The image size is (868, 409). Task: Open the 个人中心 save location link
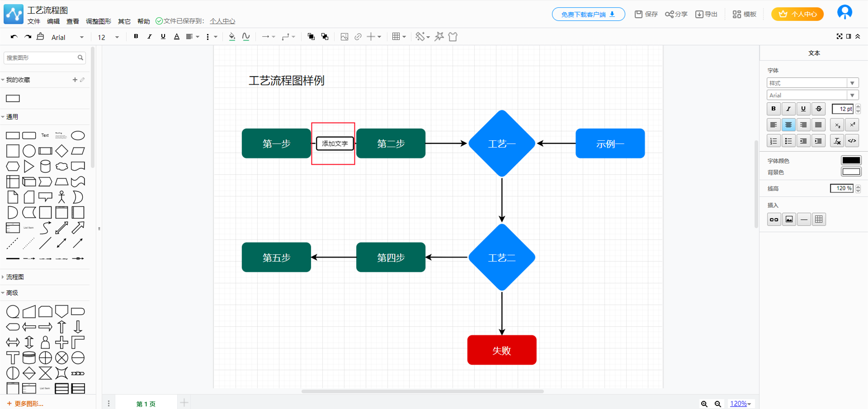tap(222, 21)
